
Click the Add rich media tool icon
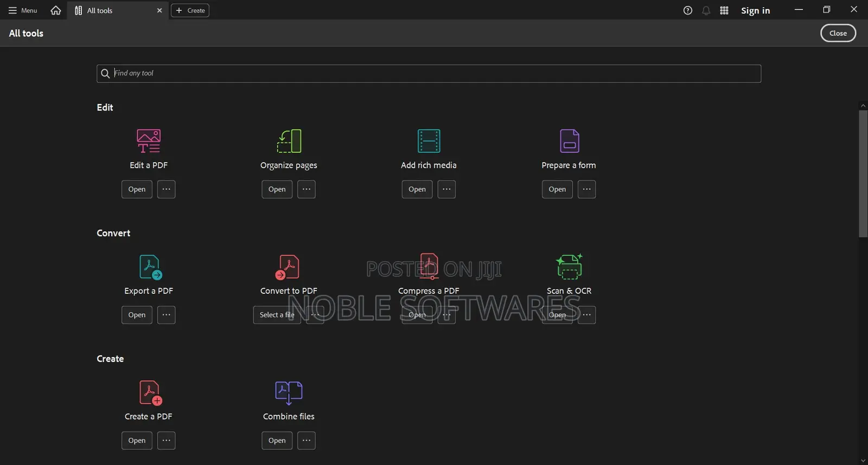tap(429, 141)
